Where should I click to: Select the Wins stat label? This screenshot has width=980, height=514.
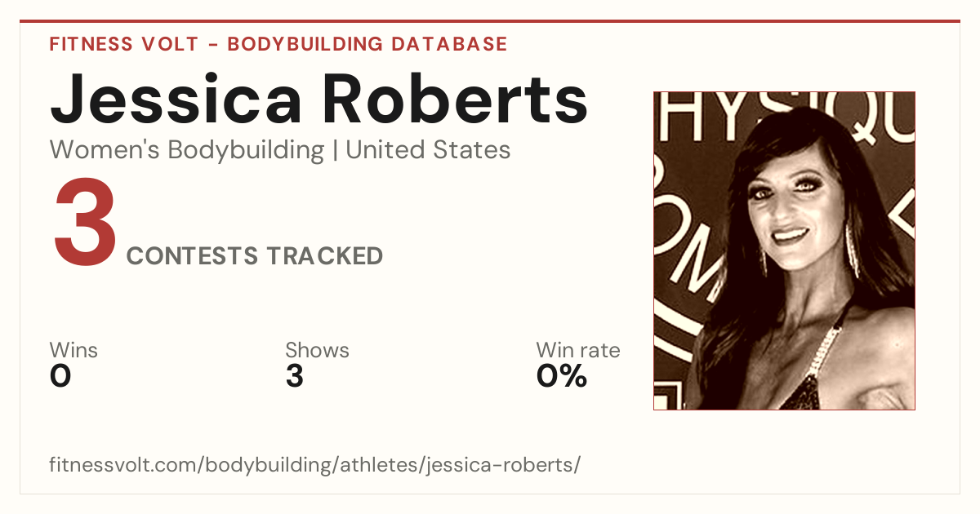(x=73, y=351)
